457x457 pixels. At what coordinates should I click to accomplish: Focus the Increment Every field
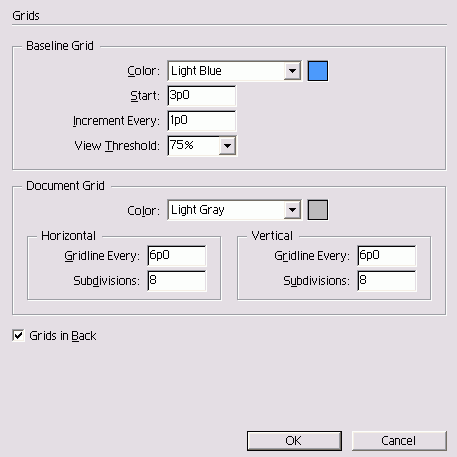[202, 121]
